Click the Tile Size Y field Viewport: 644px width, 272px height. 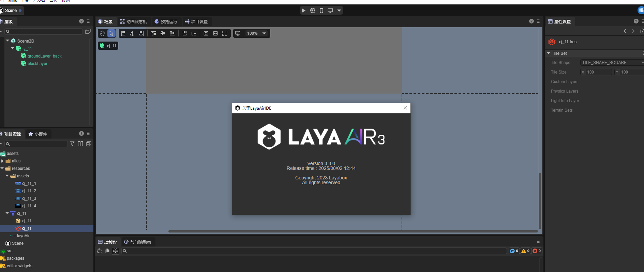(x=629, y=72)
